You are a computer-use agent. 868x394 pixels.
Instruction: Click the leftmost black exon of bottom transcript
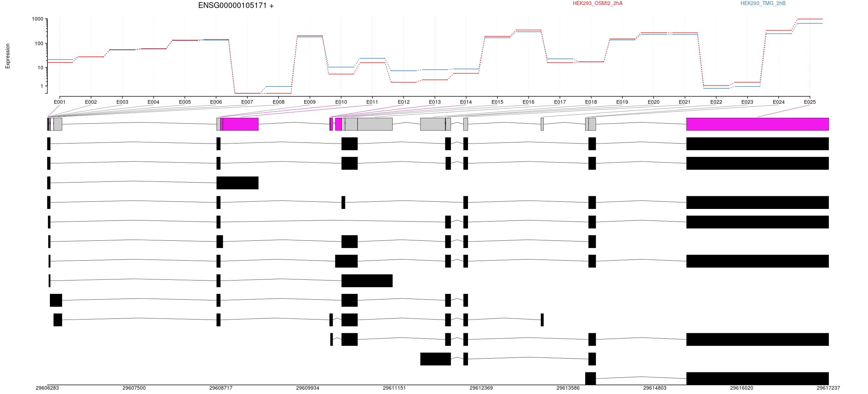click(591, 378)
